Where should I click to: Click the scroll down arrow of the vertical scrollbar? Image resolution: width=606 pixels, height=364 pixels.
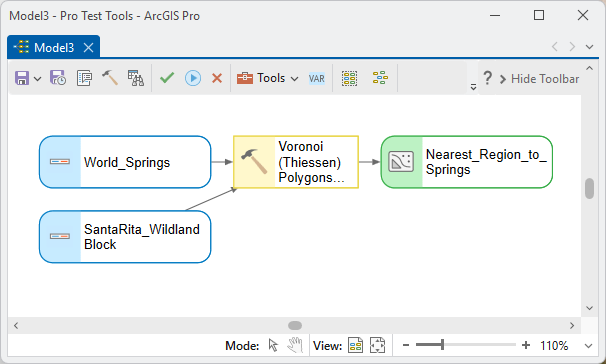click(x=589, y=308)
